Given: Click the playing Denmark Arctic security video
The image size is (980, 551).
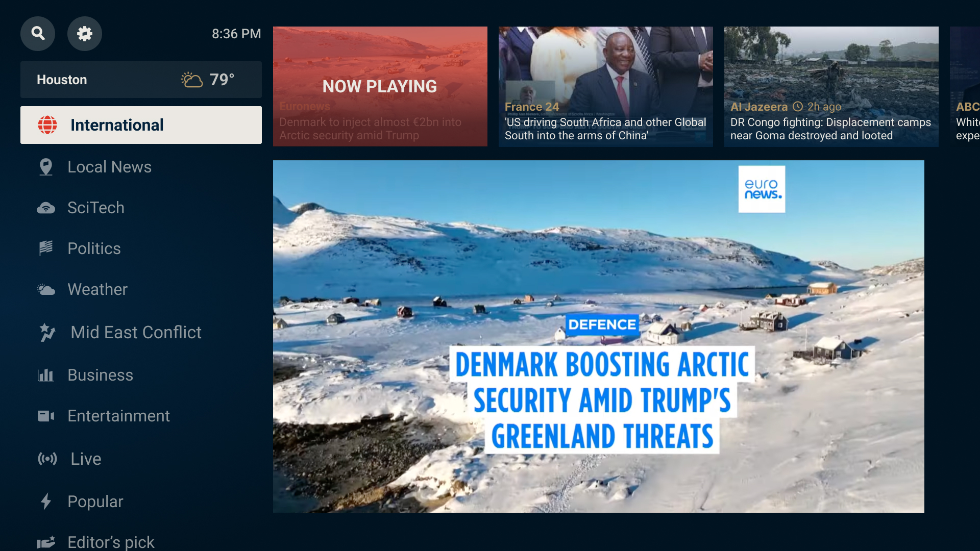Looking at the screenshot, I should [x=598, y=337].
